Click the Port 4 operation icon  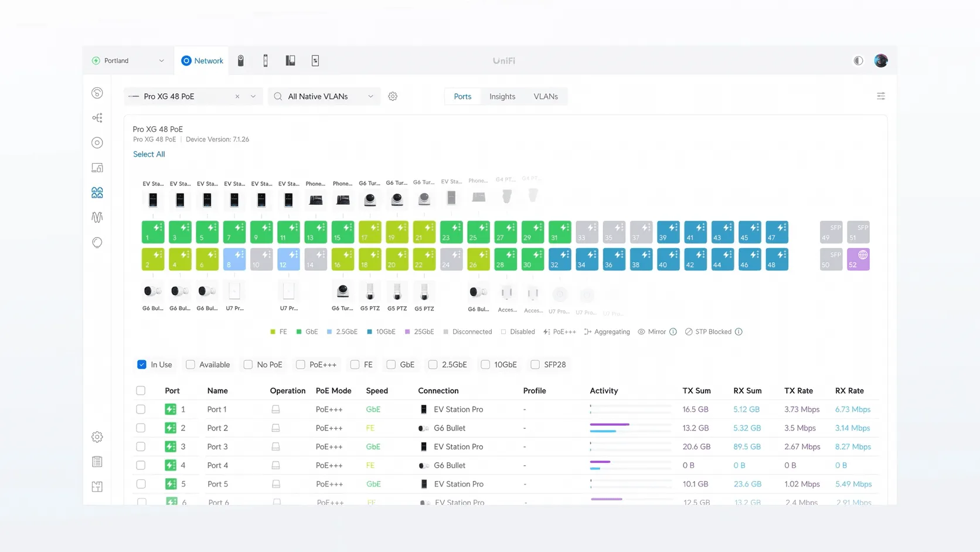[x=275, y=465]
